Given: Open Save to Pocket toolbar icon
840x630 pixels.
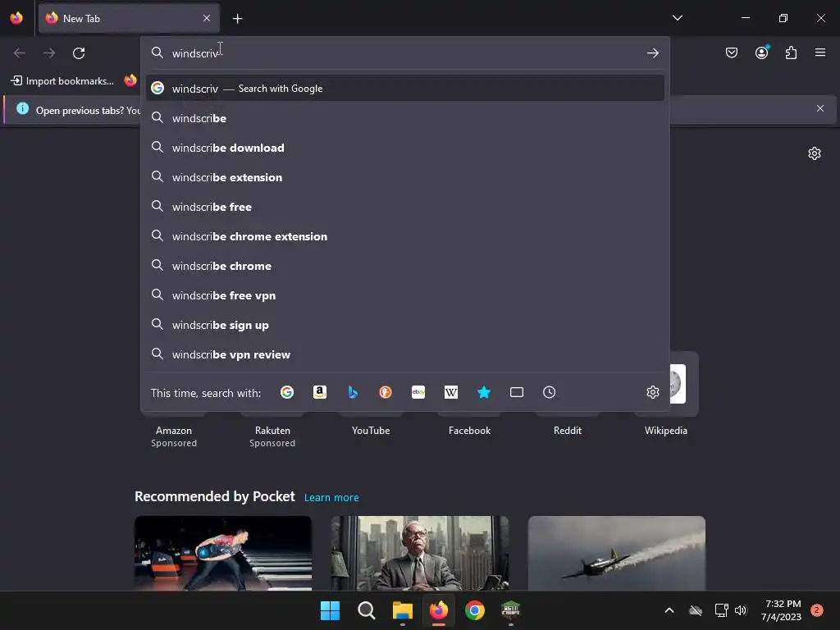Looking at the screenshot, I should 732,52.
